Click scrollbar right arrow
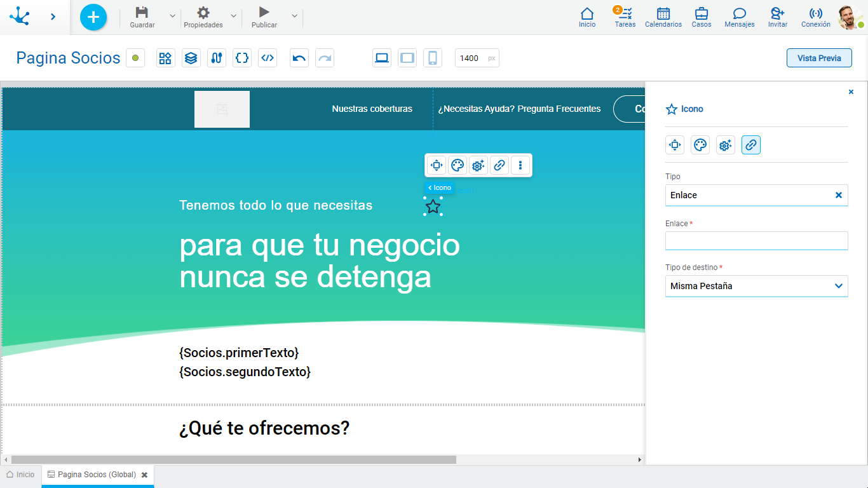This screenshot has width=868, height=488. 640,459
